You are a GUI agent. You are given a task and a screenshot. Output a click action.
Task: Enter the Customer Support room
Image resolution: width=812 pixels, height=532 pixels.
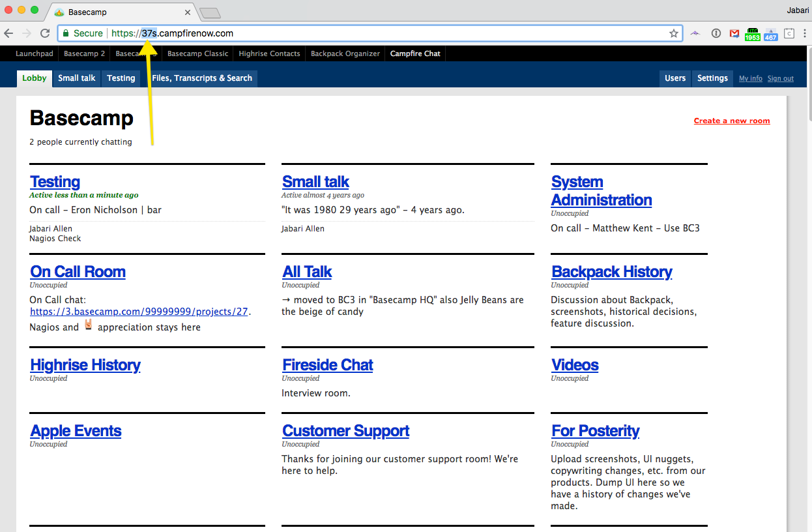(x=346, y=431)
